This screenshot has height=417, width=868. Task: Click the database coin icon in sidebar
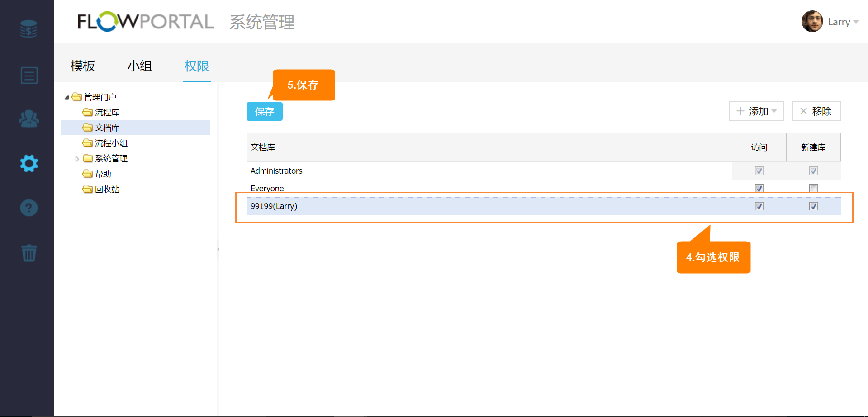pos(28,29)
